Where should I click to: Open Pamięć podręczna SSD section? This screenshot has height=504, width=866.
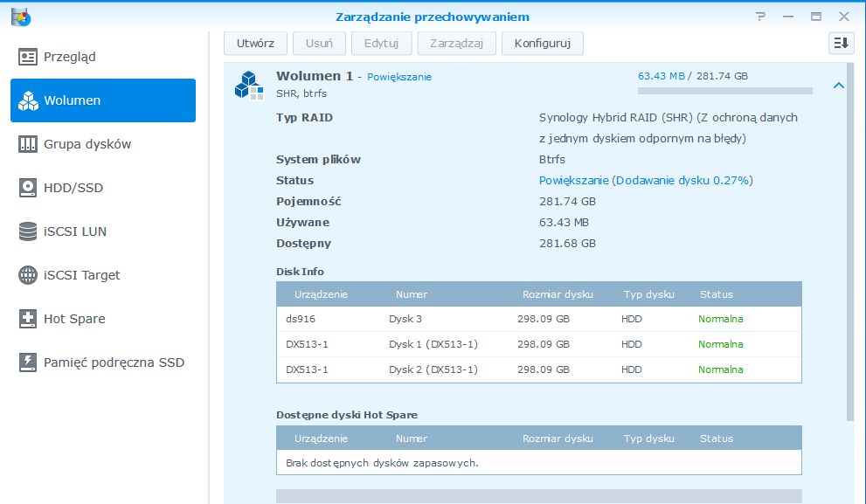[103, 362]
